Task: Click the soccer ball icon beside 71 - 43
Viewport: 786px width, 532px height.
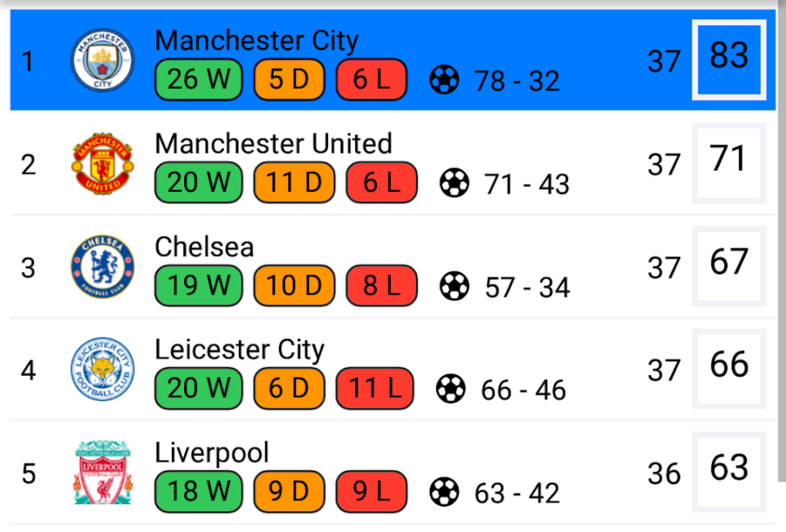Action: pyautogui.click(x=454, y=183)
